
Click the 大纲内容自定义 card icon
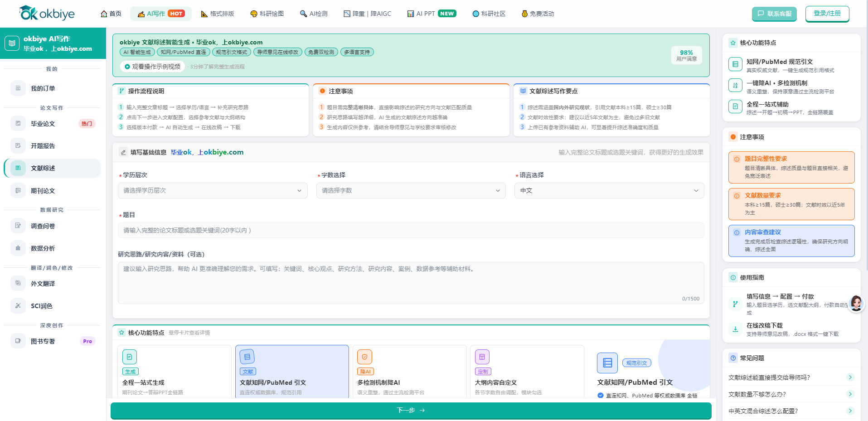(482, 357)
